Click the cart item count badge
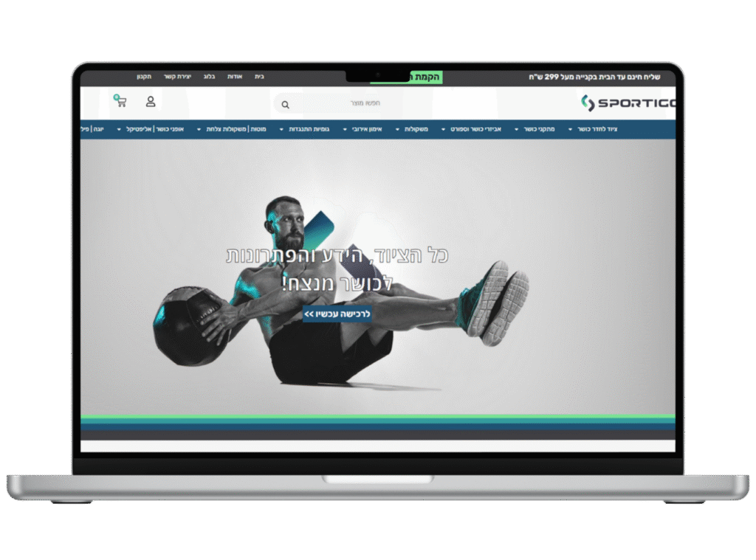This screenshot has height=560, width=756. point(116,97)
